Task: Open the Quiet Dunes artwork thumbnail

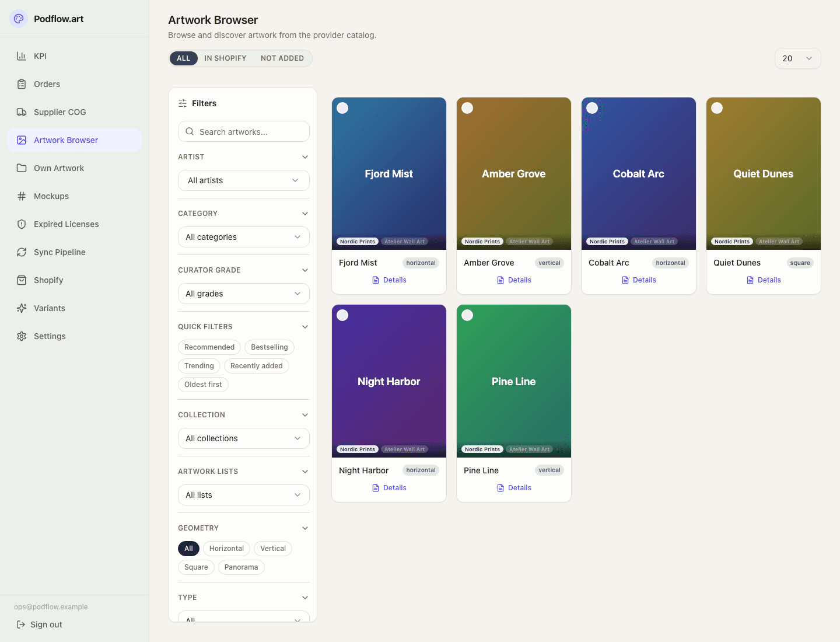Action: point(764,173)
